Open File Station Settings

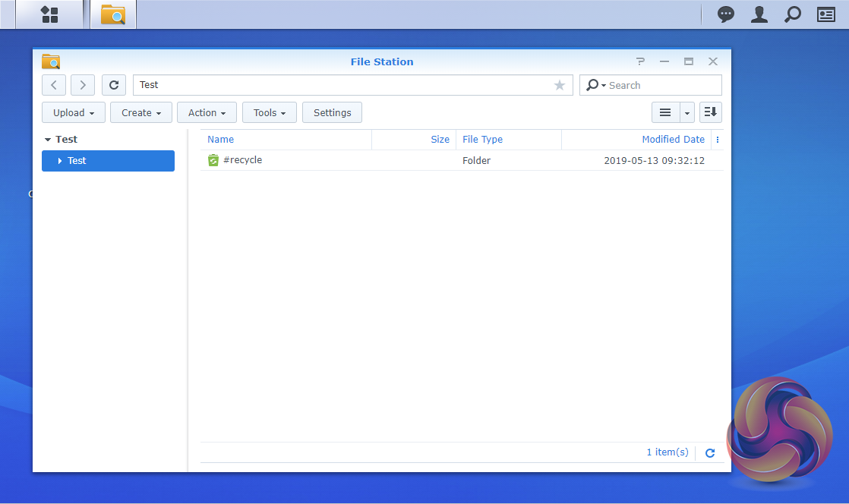tap(332, 112)
